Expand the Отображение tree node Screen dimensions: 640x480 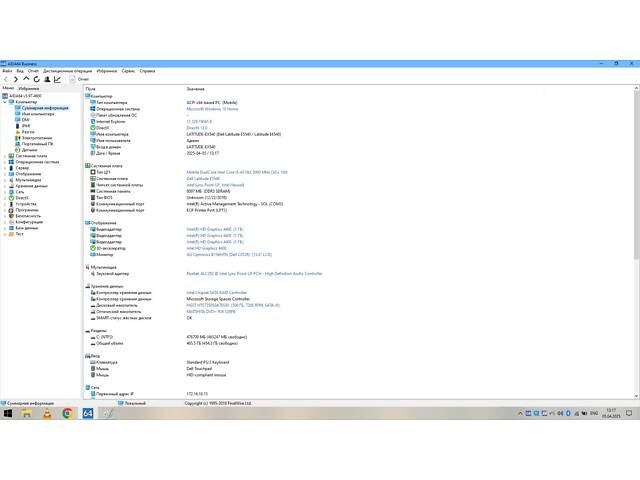point(5,174)
